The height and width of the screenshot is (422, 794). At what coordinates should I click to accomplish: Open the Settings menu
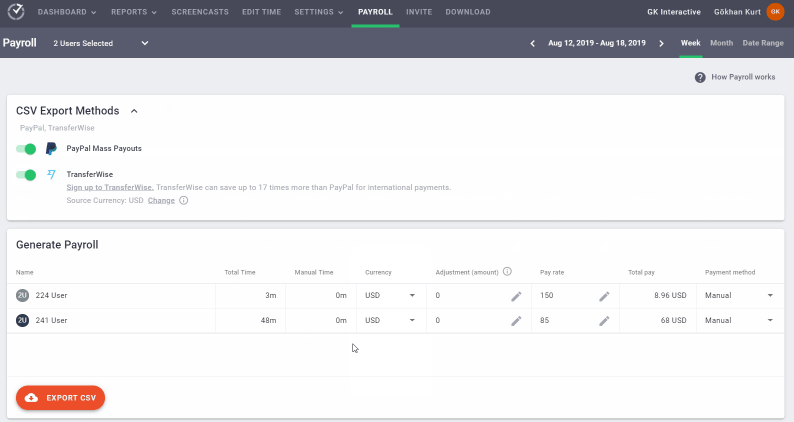click(319, 12)
